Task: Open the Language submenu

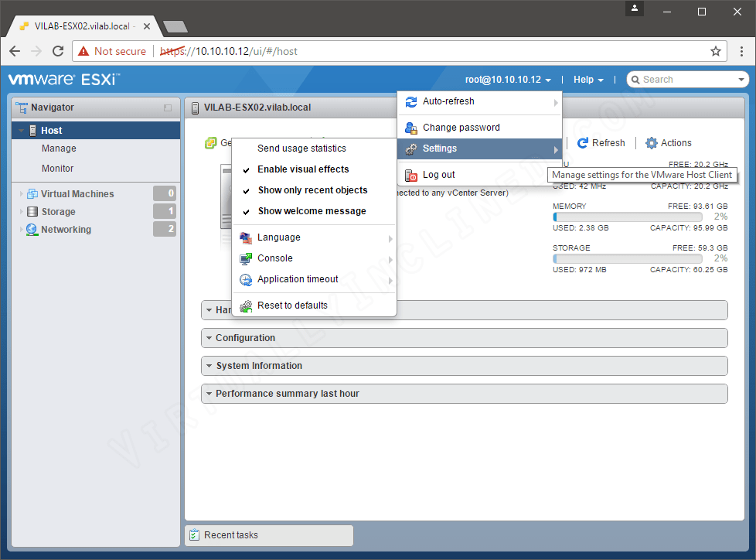Action: click(278, 237)
